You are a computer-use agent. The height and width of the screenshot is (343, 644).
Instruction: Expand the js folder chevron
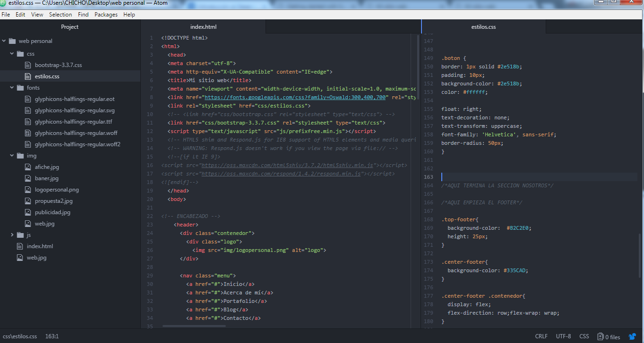[x=12, y=235]
